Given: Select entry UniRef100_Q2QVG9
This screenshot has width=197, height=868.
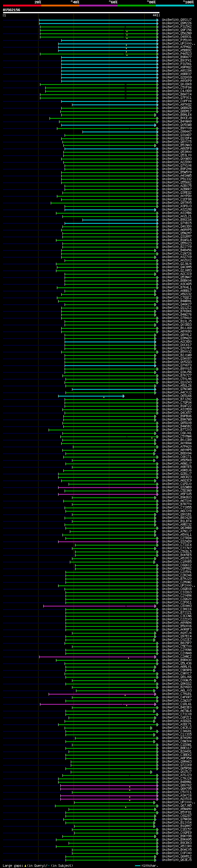Looking at the screenshot, I should click(176, 78).
